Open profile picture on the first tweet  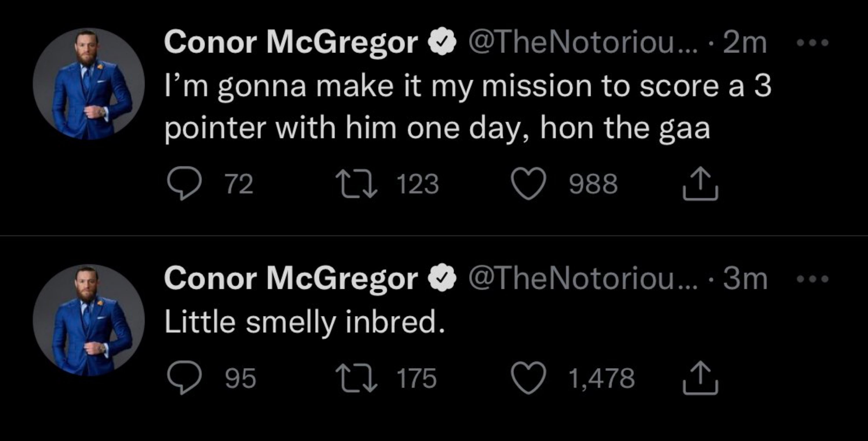pos(89,84)
